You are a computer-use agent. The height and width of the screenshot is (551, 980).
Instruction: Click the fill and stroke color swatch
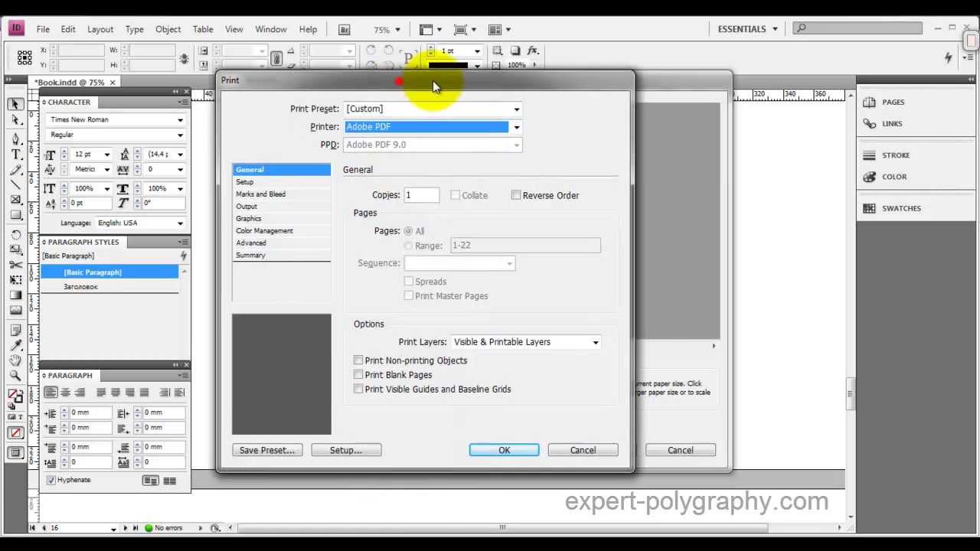[x=15, y=398]
